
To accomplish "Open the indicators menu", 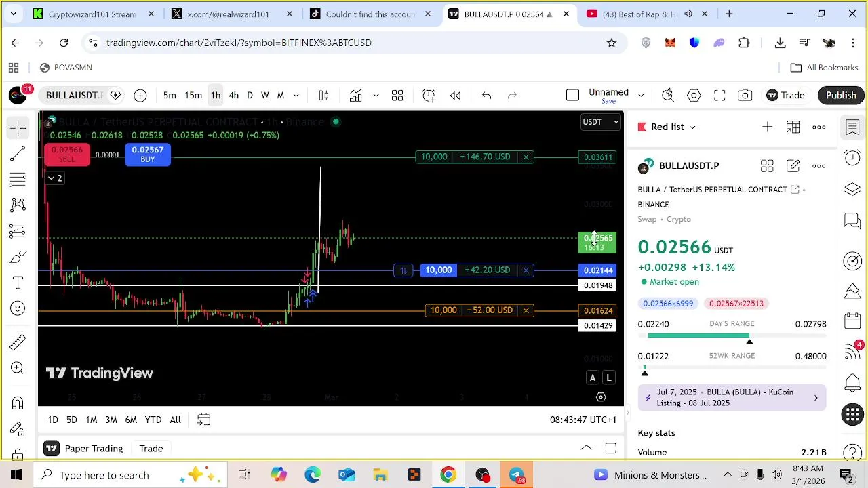I will [356, 96].
